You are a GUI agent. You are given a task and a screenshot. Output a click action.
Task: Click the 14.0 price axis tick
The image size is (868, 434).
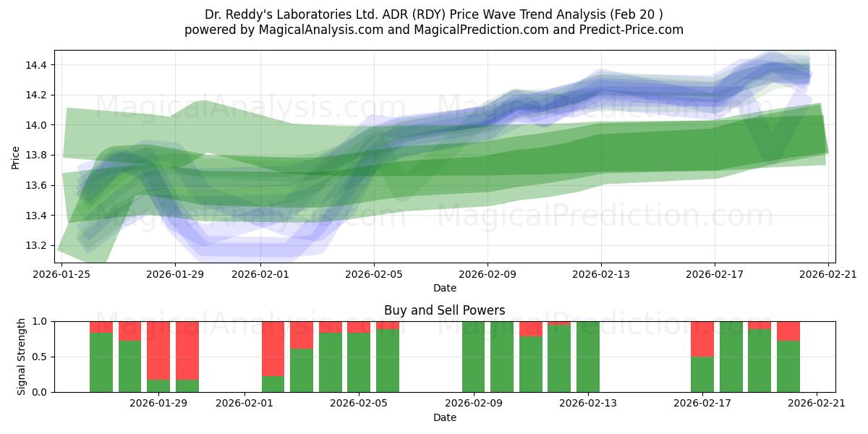(x=37, y=125)
